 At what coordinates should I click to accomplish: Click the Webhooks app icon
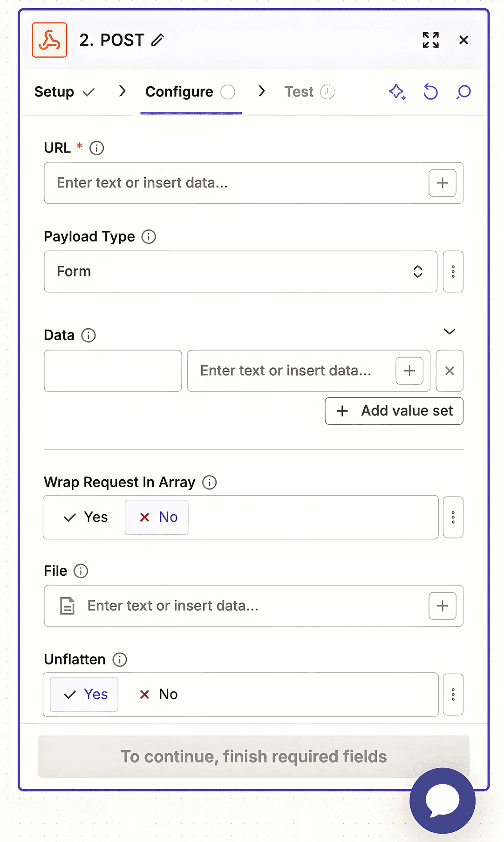pos(50,40)
